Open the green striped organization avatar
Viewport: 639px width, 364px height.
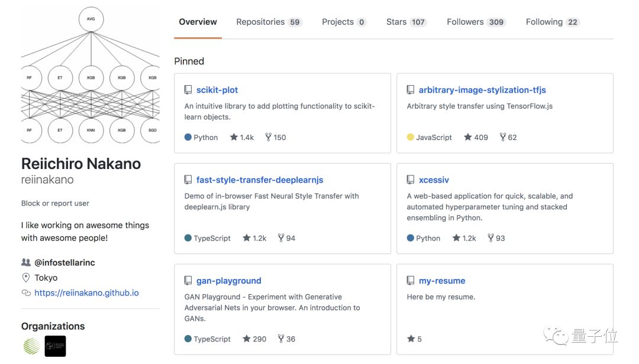click(31, 346)
